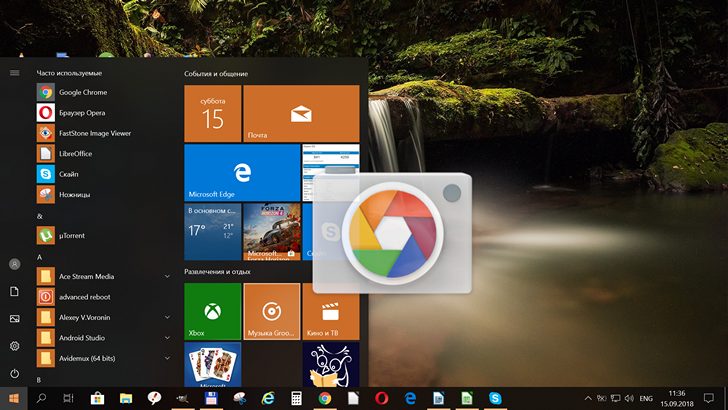Open the Action Center notification icon
The height and width of the screenshot is (410, 728).
pyautogui.click(x=708, y=398)
